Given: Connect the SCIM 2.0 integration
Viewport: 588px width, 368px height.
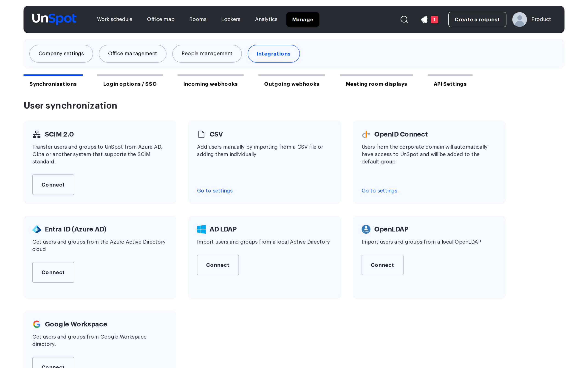Looking at the screenshot, I should (x=53, y=185).
